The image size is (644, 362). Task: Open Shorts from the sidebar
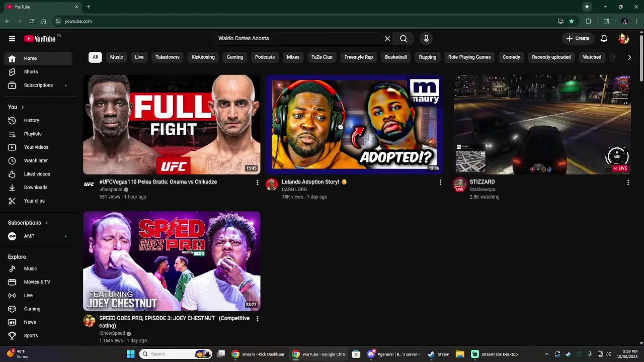click(38, 72)
